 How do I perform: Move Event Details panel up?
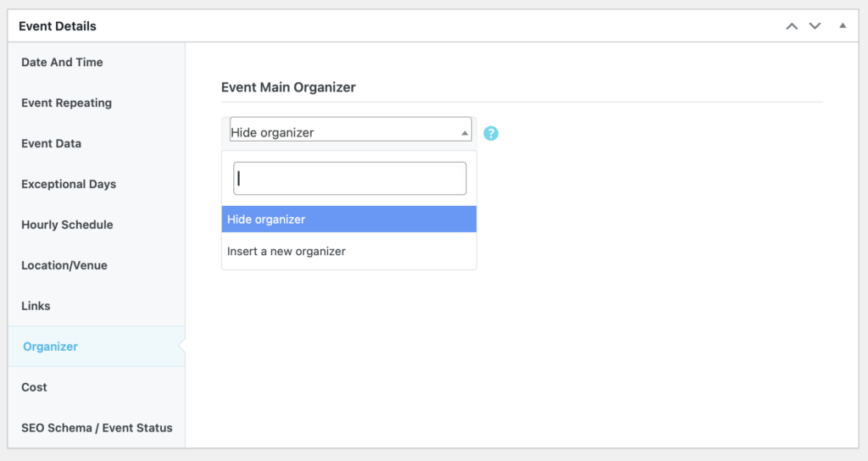(792, 26)
